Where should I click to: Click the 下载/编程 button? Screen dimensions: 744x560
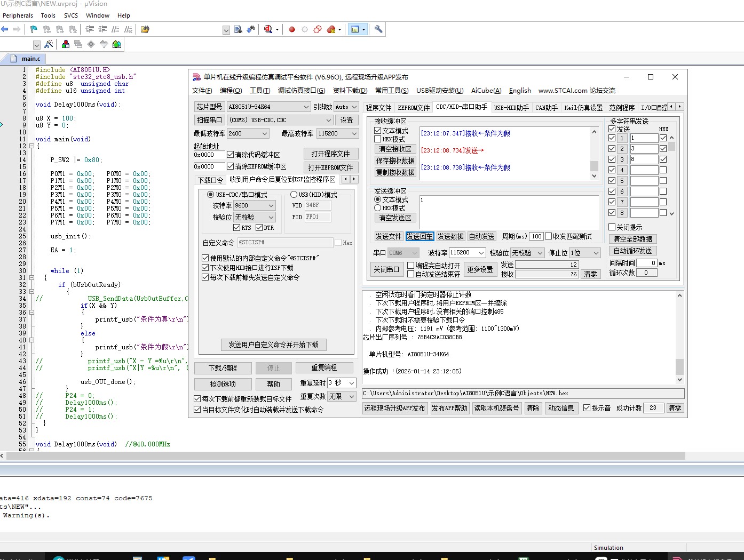223,368
